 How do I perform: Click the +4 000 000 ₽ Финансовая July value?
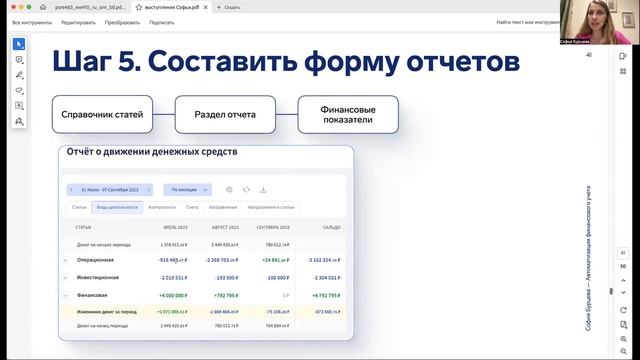click(173, 296)
